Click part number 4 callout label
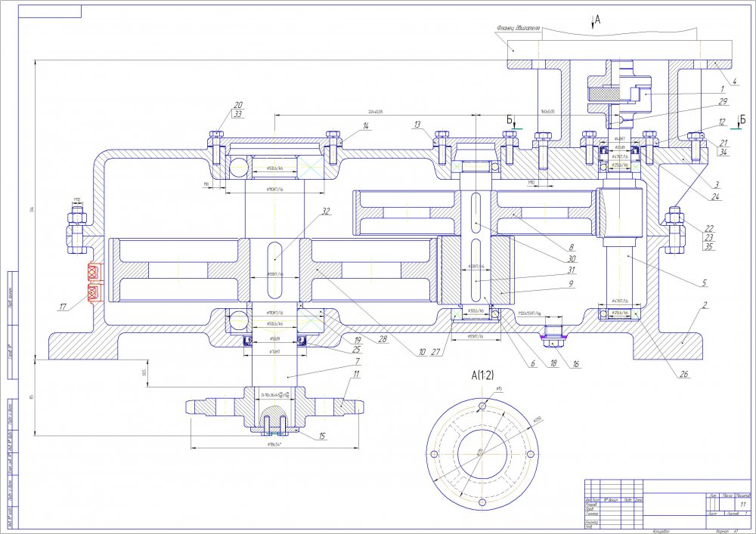Image resolution: width=756 pixels, height=534 pixels. coord(733,79)
